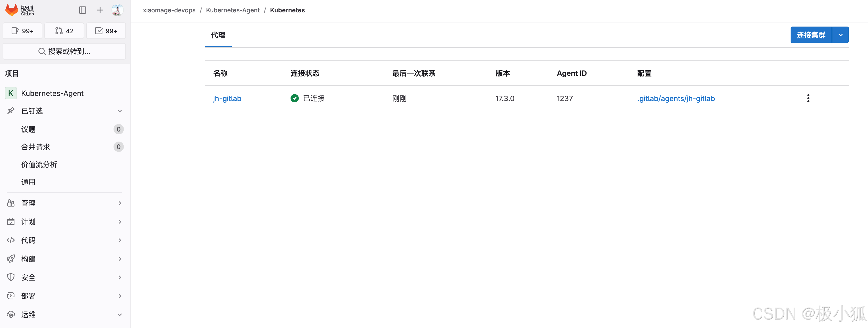Expand the 代码 section chevron
The image size is (868, 328).
click(x=120, y=240)
